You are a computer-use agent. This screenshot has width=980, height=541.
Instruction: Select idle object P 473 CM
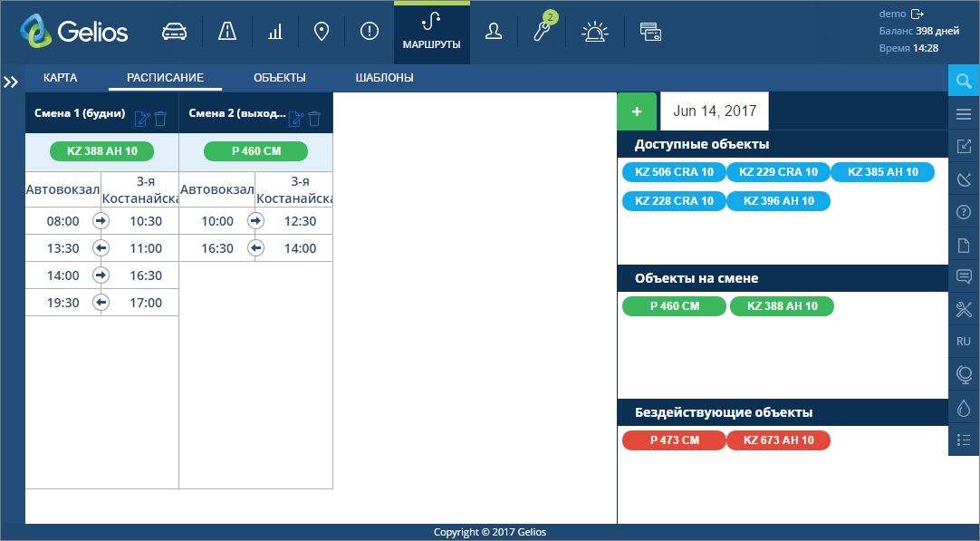[x=674, y=440]
